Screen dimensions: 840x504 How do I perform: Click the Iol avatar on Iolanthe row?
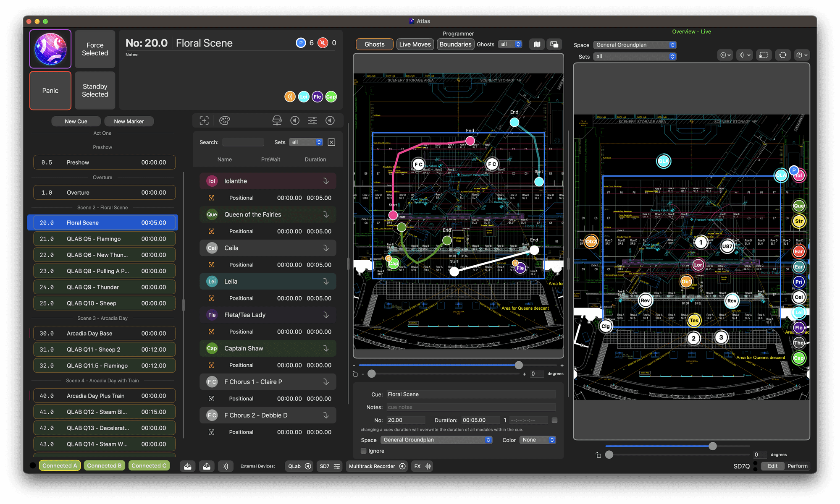coord(212,181)
